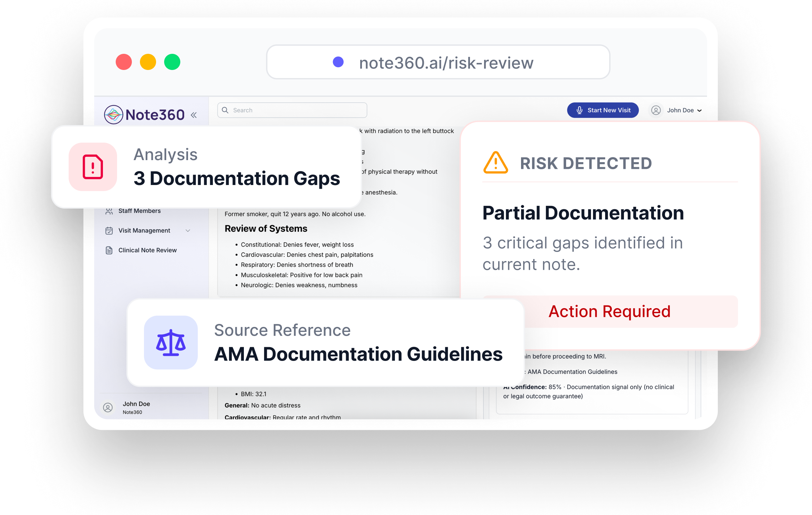Click the purple dot in address bar

pos(338,62)
